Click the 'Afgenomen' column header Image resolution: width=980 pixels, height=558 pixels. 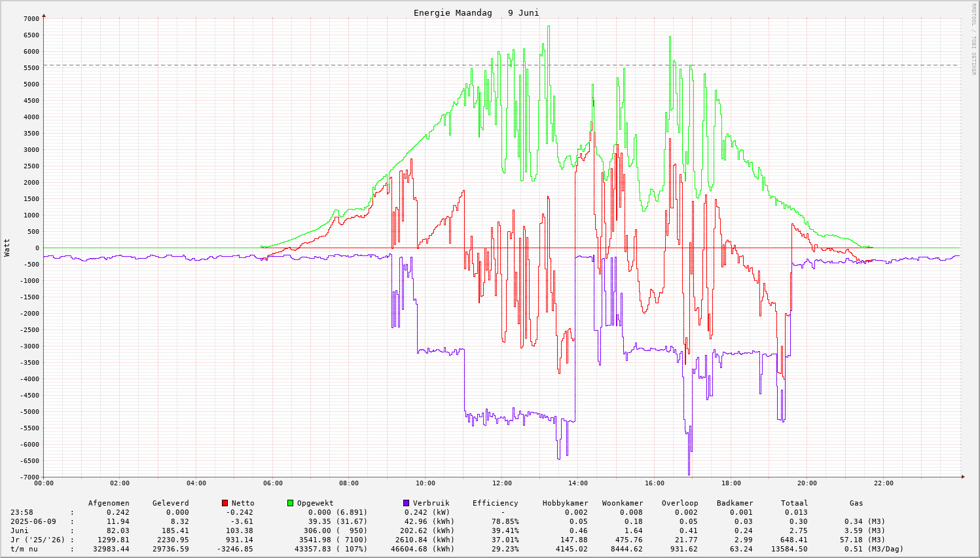[x=109, y=503]
